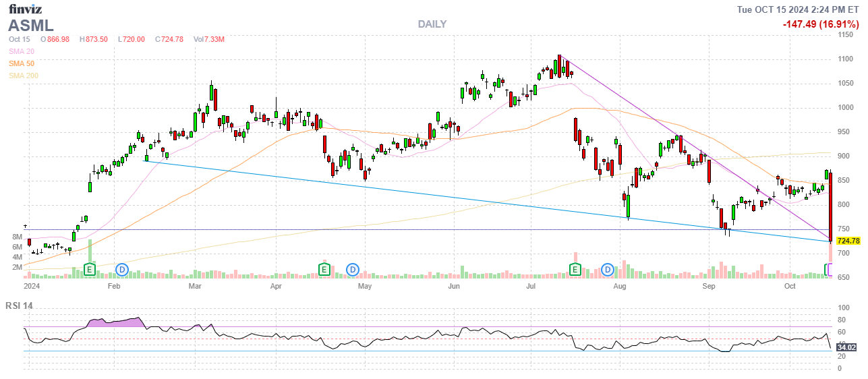
Task: Click the DAILY timeframe label
Action: point(432,24)
